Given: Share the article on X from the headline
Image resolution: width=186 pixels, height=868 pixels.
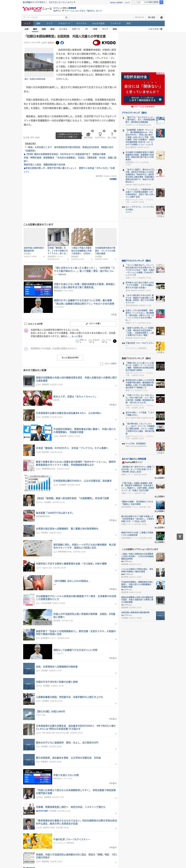Looking at the screenshot, I should [x=57, y=43].
